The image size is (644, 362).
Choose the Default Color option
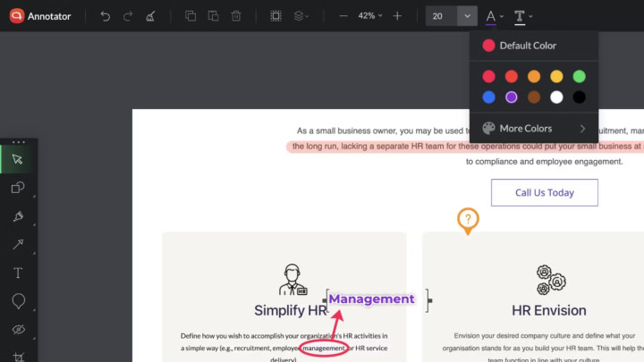534,46
